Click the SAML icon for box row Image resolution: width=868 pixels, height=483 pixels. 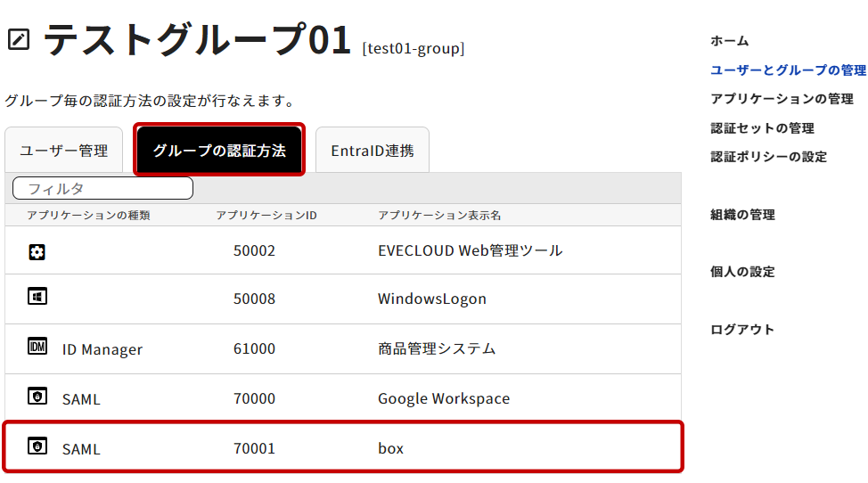37,447
